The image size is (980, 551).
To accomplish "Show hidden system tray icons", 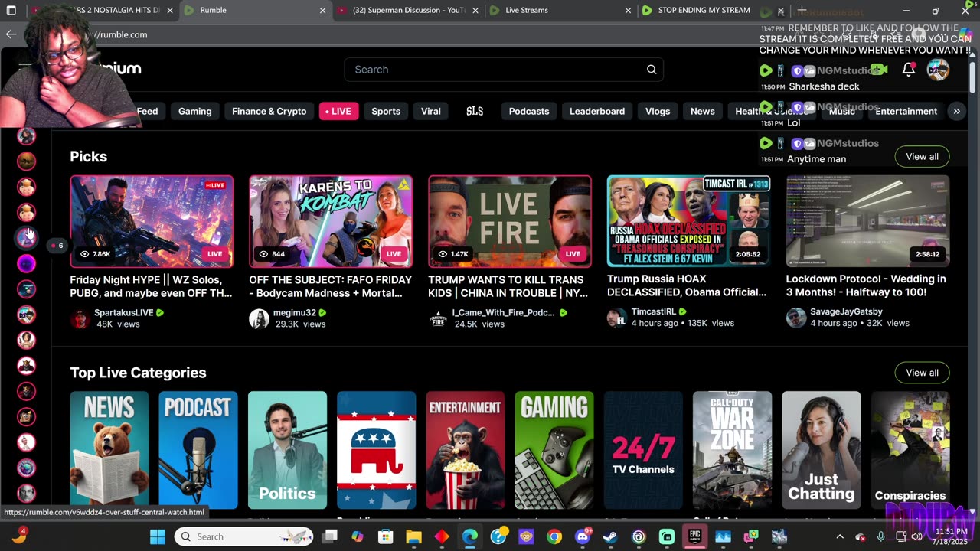I will click(840, 536).
